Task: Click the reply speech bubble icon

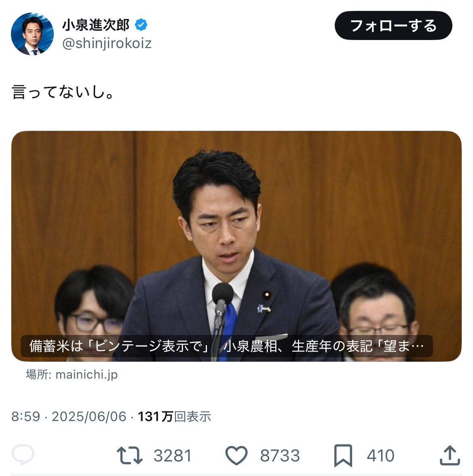Action: pyautogui.click(x=23, y=455)
